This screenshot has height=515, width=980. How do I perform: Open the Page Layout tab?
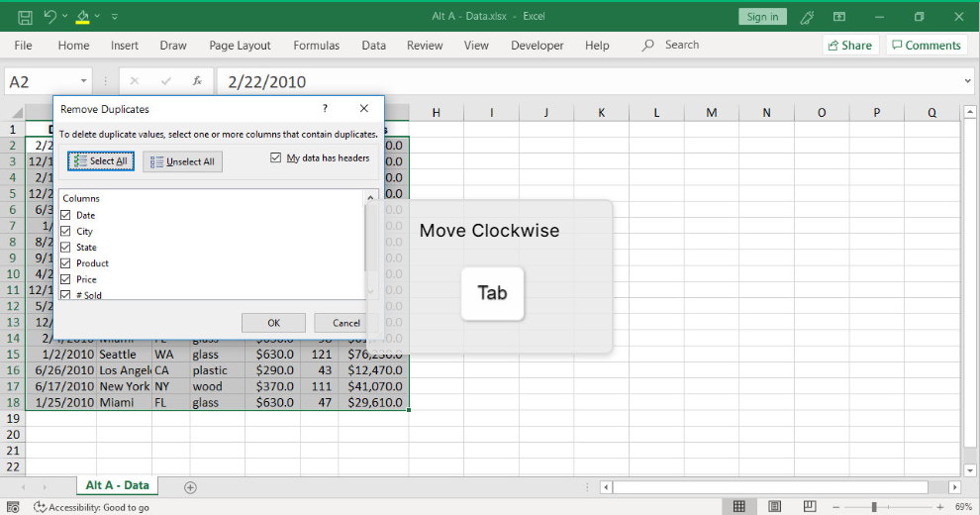click(240, 45)
